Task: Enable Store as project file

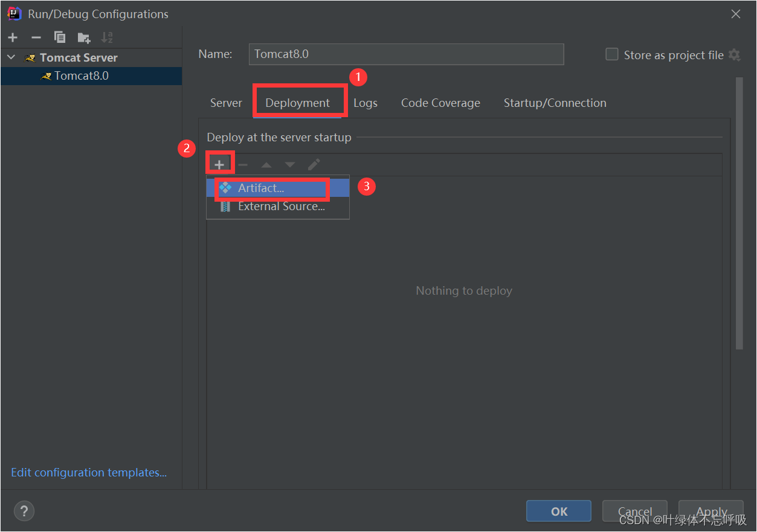Action: point(612,54)
